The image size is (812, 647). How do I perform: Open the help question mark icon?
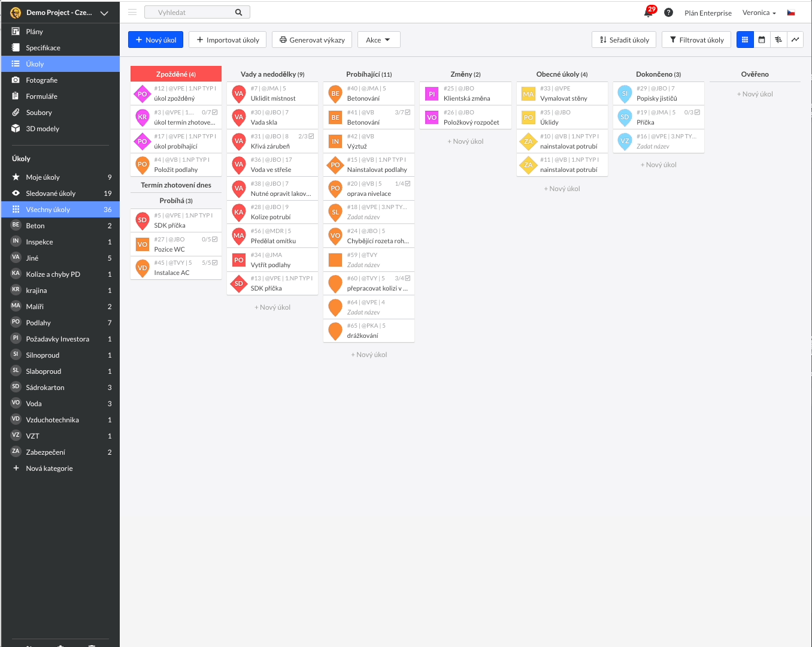coord(668,12)
